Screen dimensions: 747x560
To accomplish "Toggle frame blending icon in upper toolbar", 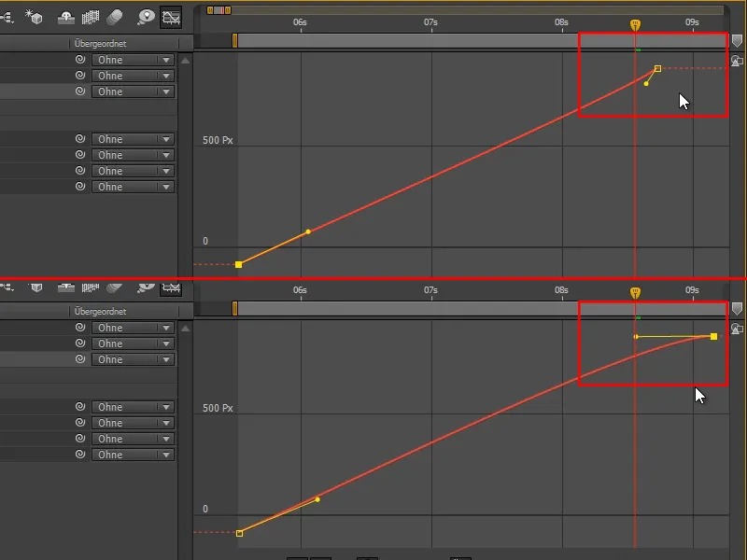I will (90, 18).
